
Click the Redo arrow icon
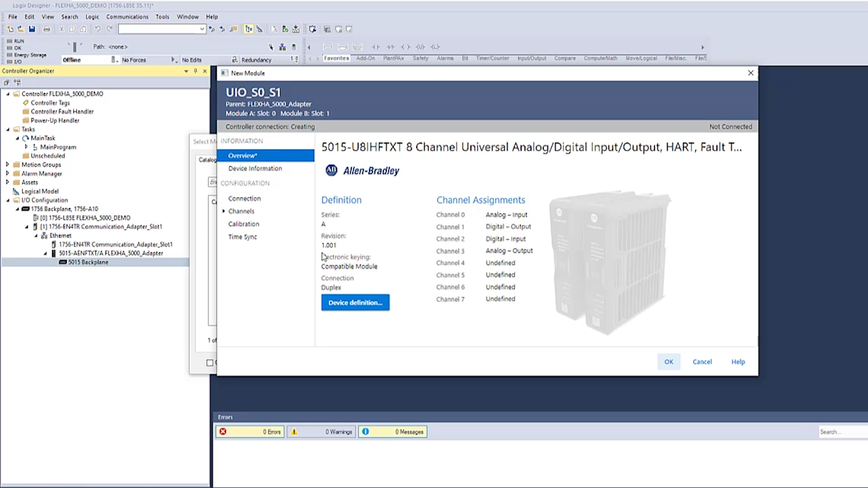click(109, 29)
